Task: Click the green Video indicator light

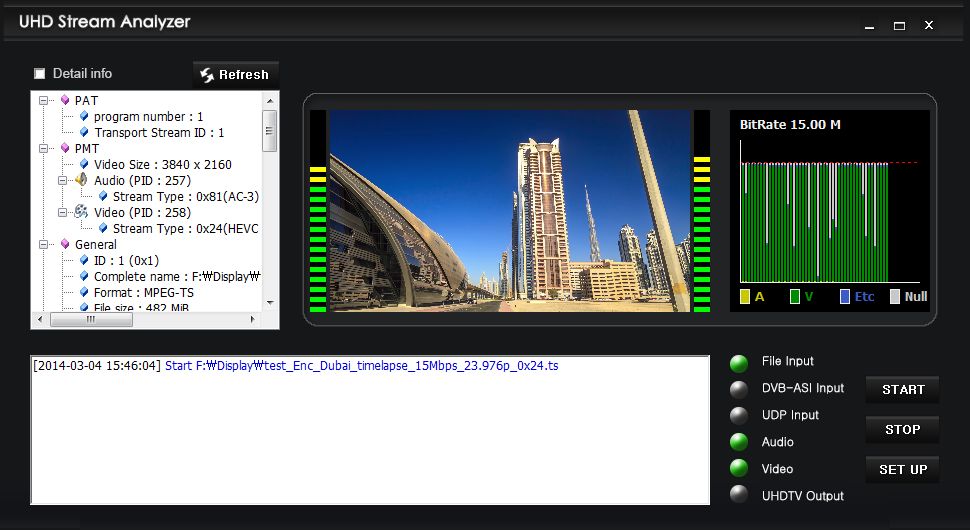Action: pyautogui.click(x=739, y=468)
